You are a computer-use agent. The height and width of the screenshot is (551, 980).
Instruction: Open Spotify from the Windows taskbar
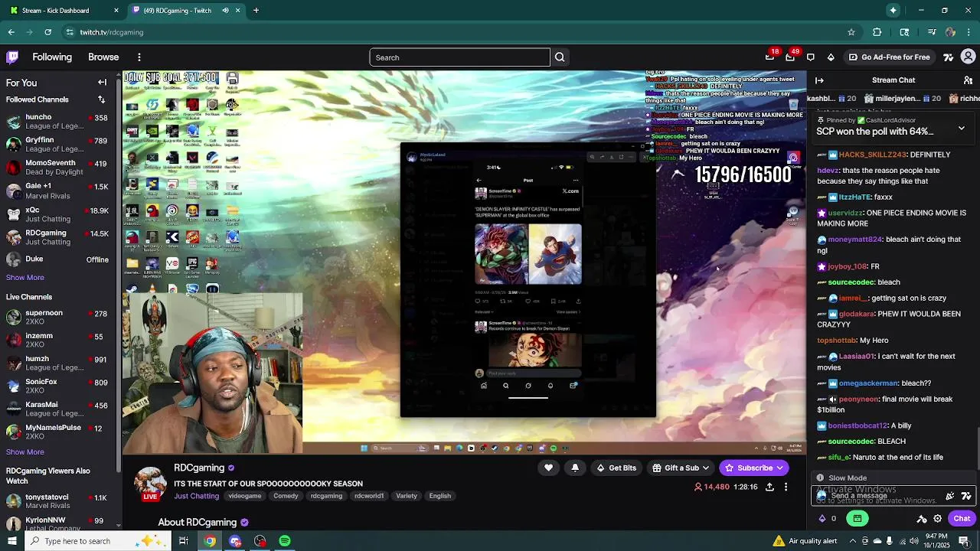[285, 541]
